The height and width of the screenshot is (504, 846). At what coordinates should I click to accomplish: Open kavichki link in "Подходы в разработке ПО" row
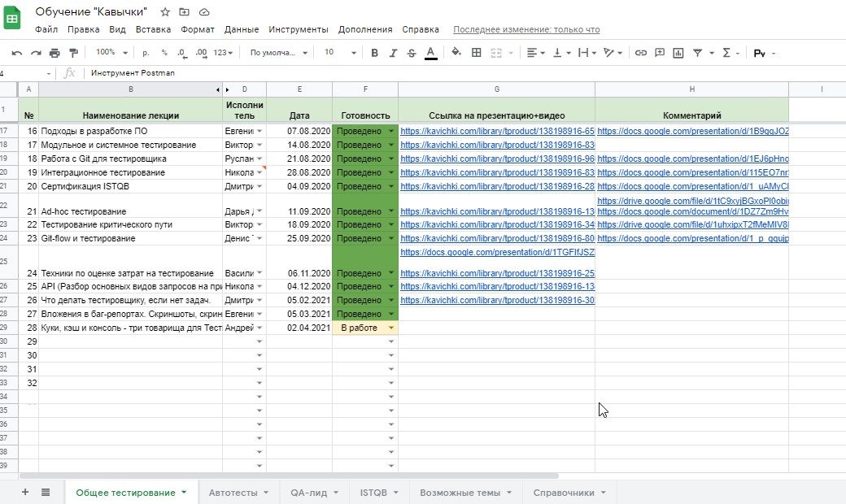pos(497,131)
